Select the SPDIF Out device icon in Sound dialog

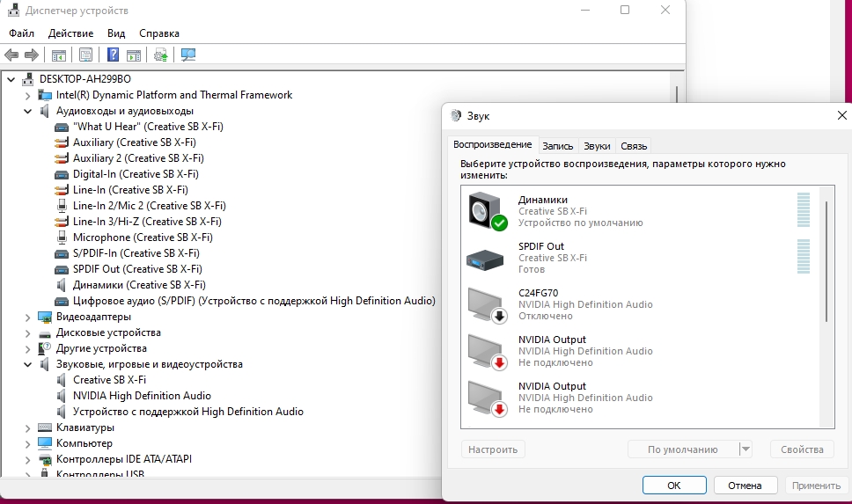pos(485,259)
